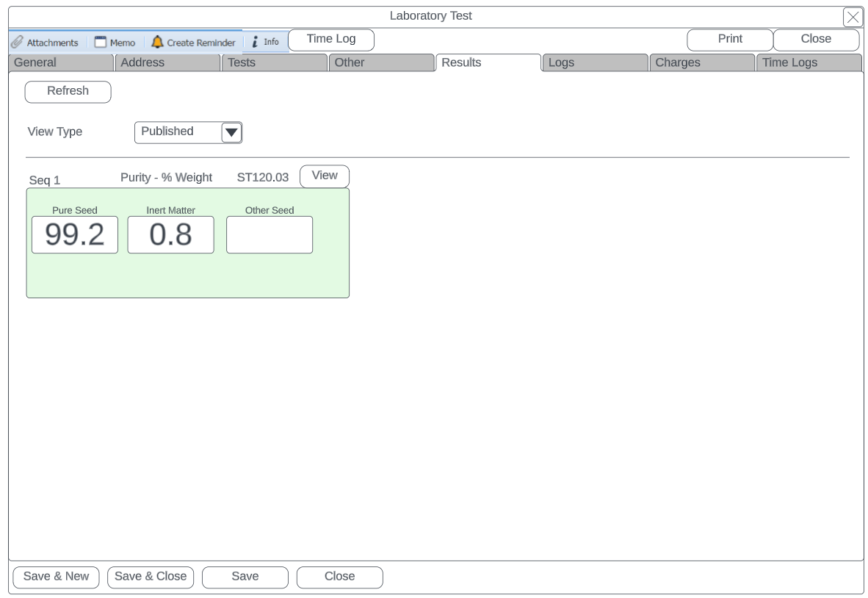Show the Time Logs tab
868x598 pixels.
coord(809,62)
